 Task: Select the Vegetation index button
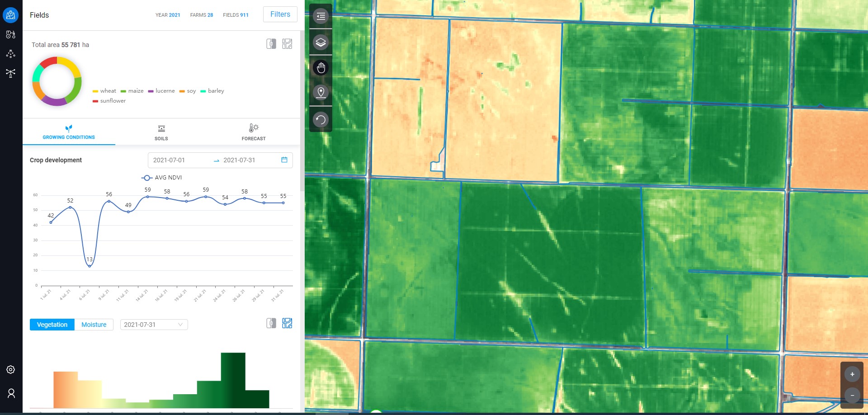52,325
